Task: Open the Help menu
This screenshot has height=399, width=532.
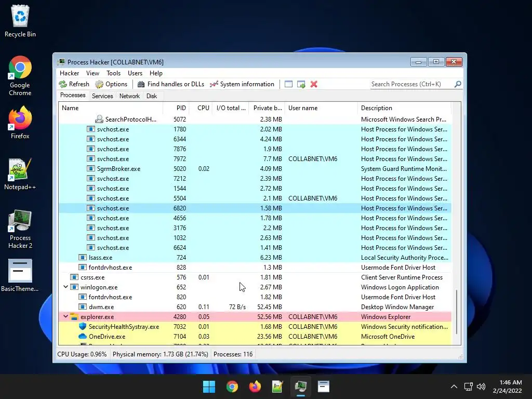Action: (156, 73)
